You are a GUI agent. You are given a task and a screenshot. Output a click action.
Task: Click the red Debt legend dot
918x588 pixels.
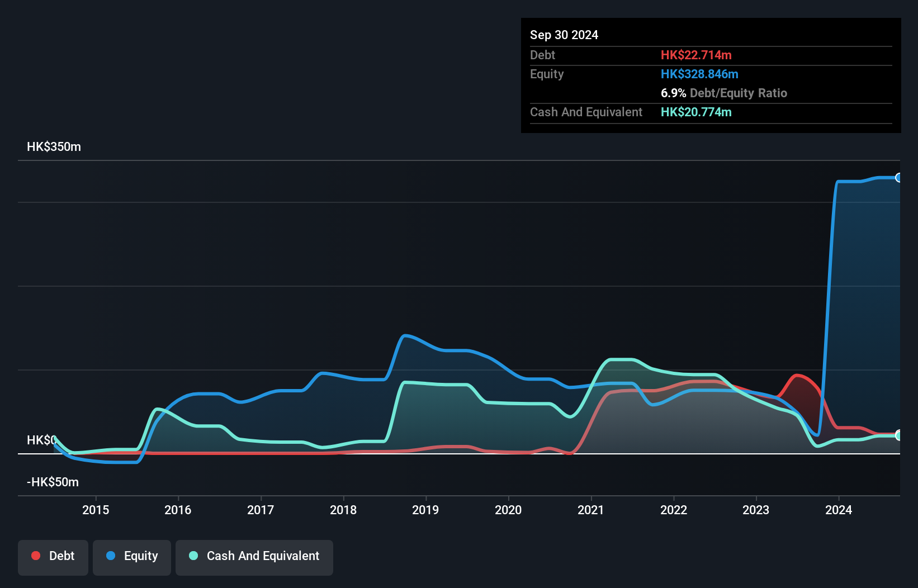(36, 556)
